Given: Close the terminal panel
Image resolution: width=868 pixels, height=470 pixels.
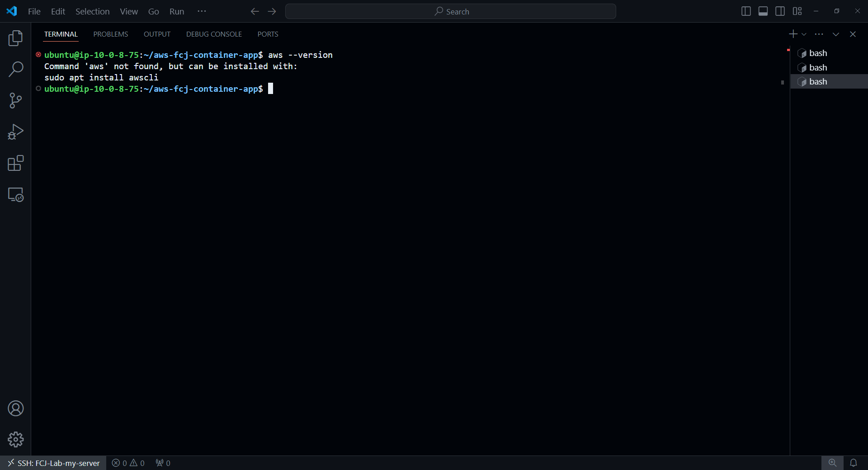Looking at the screenshot, I should click(853, 34).
